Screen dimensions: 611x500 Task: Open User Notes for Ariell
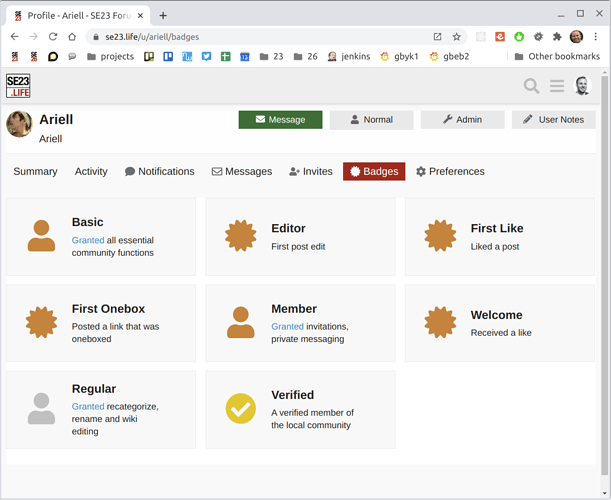(553, 120)
